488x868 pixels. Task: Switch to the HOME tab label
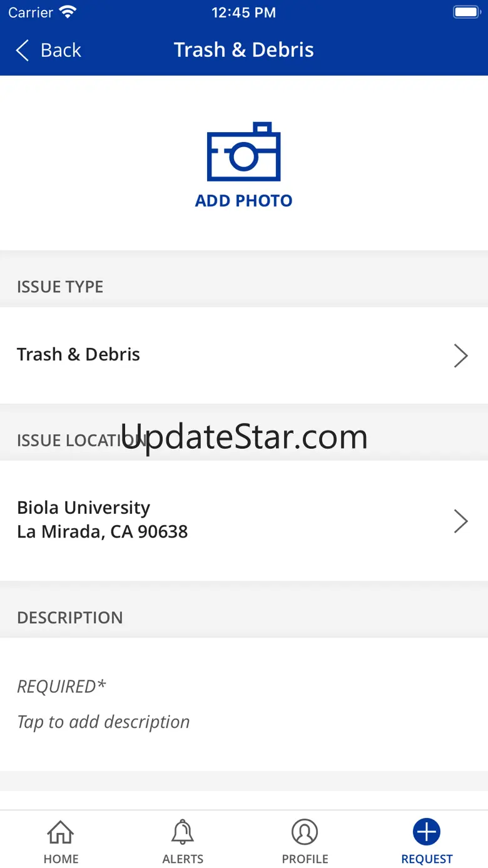[x=61, y=859]
